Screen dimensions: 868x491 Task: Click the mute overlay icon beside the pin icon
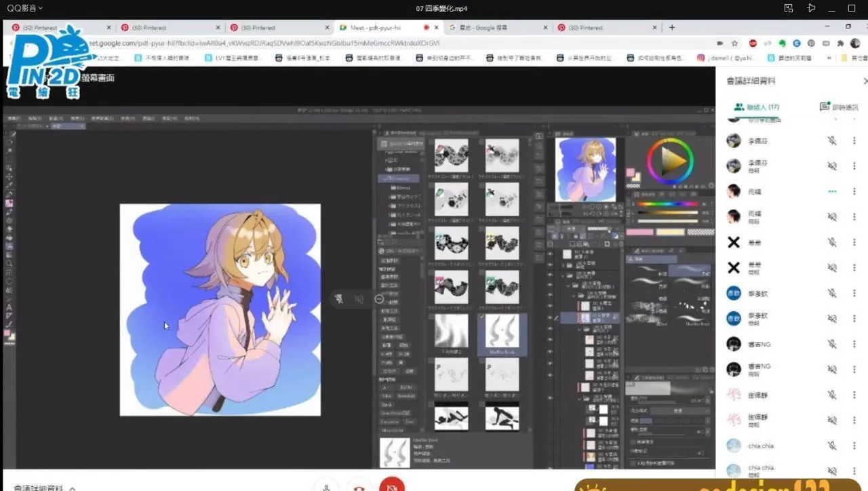tap(358, 298)
